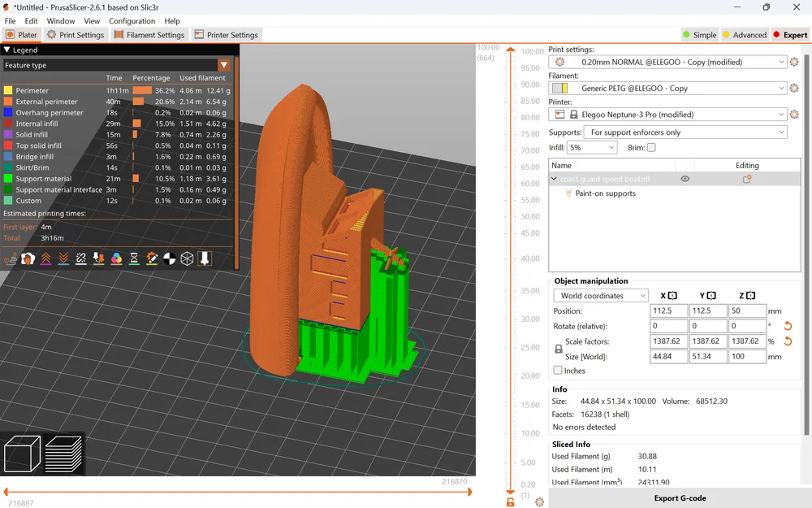Toggle Color changes icon with colored circles

116,258
